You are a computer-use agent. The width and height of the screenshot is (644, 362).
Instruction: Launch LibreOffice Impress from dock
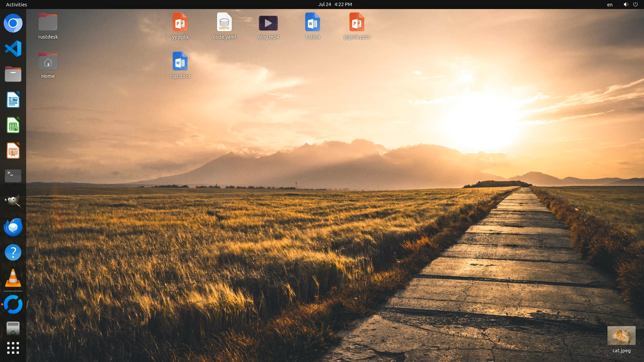coord(13,151)
